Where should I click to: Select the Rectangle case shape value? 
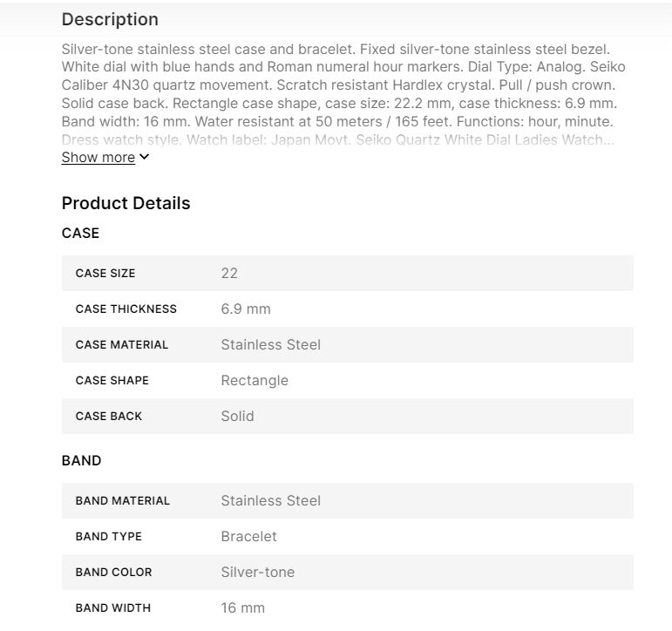[x=255, y=380]
